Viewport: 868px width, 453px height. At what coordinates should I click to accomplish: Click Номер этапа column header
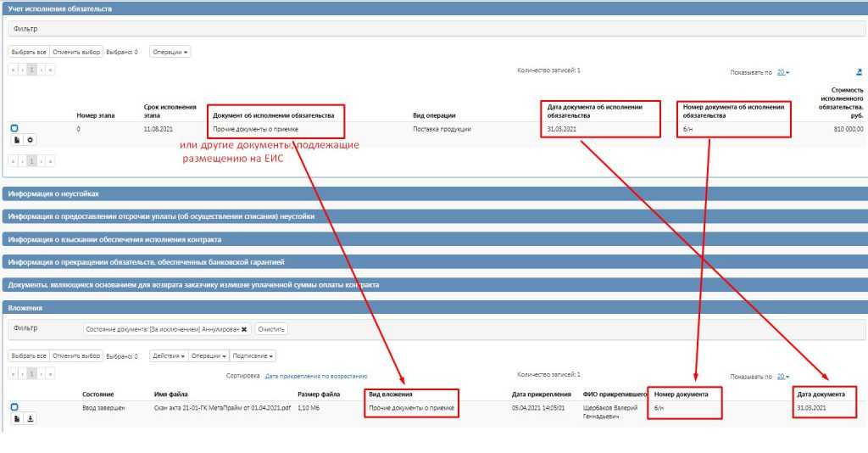tap(96, 115)
